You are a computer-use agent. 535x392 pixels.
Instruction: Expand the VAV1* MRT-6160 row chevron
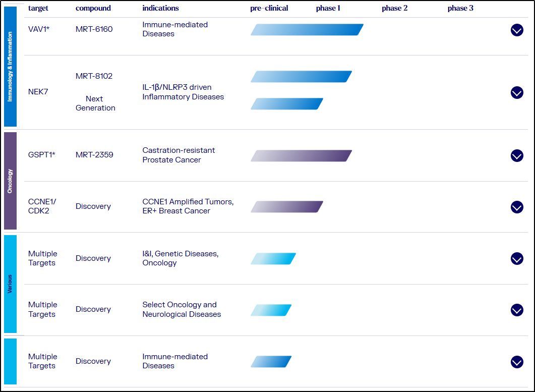[517, 30]
